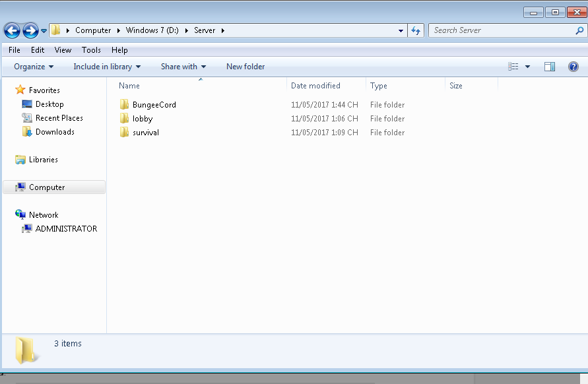Open the Edit menu
Image resolution: width=588 pixels, height=384 pixels.
[x=38, y=50]
